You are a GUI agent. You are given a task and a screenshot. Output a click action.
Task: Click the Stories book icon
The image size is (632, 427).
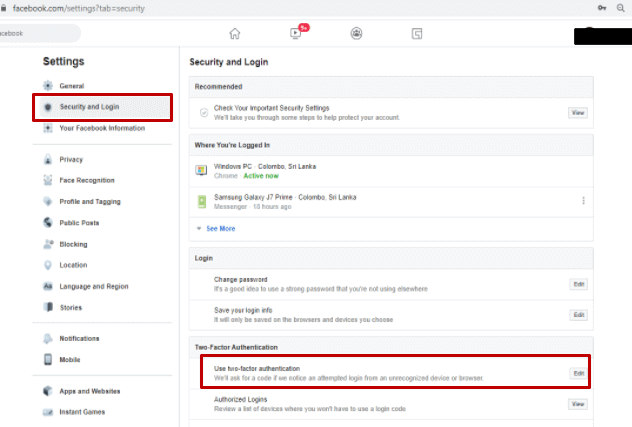tap(48, 307)
